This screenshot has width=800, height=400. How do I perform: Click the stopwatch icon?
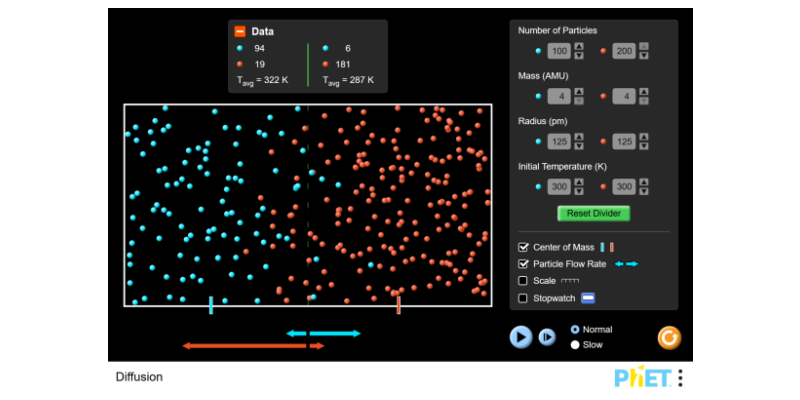click(589, 298)
